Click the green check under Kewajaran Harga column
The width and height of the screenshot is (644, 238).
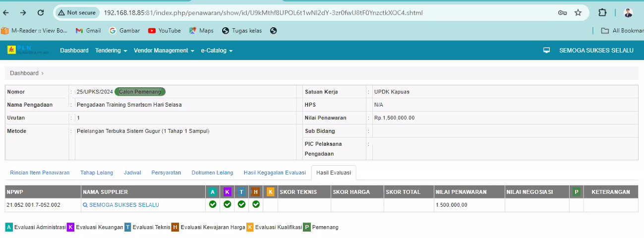256,204
